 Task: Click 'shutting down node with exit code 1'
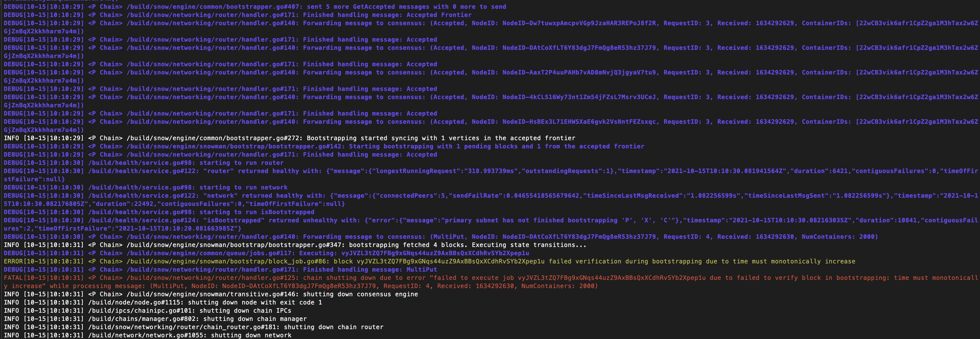tap(255, 303)
